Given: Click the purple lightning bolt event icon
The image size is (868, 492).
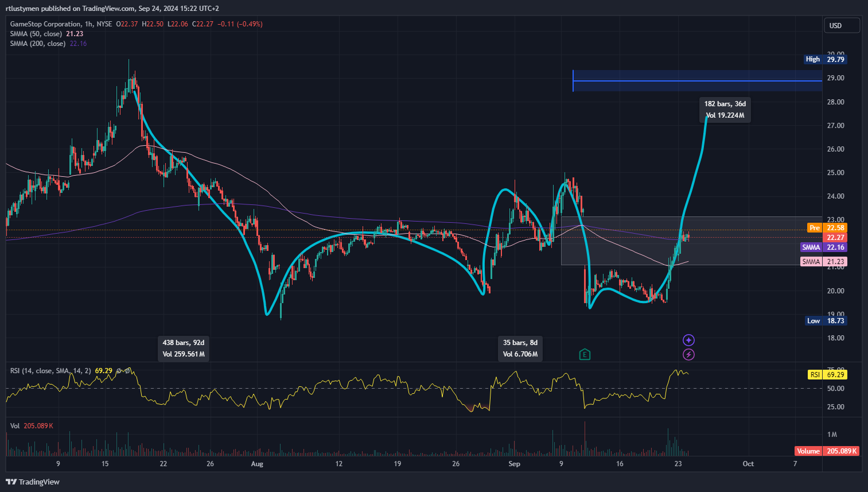Looking at the screenshot, I should click(688, 355).
